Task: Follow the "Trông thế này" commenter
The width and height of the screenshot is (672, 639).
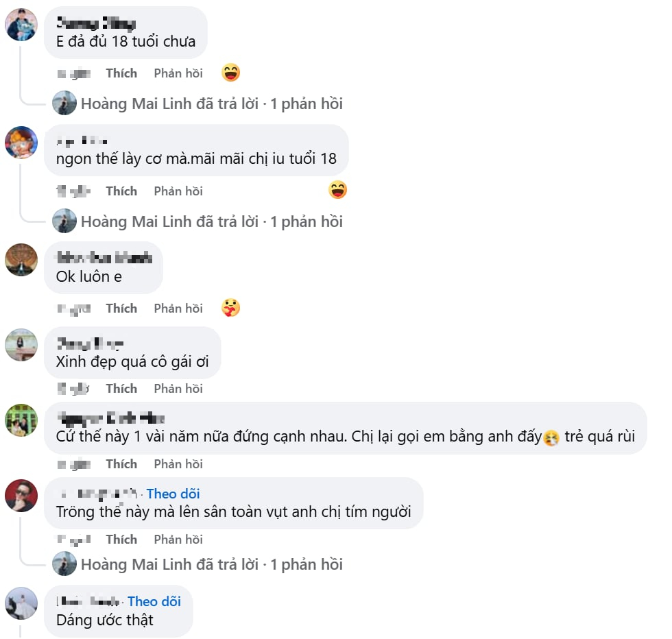Action: [x=173, y=494]
